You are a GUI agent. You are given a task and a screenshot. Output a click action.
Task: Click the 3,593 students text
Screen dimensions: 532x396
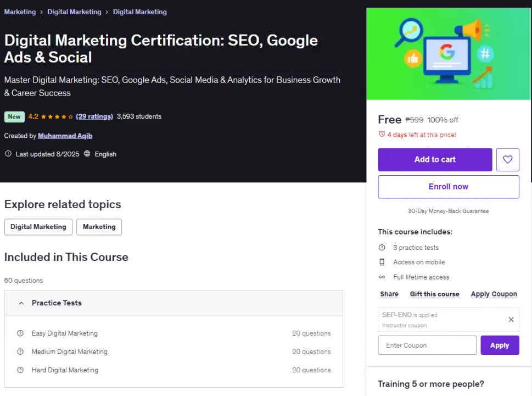click(x=139, y=116)
